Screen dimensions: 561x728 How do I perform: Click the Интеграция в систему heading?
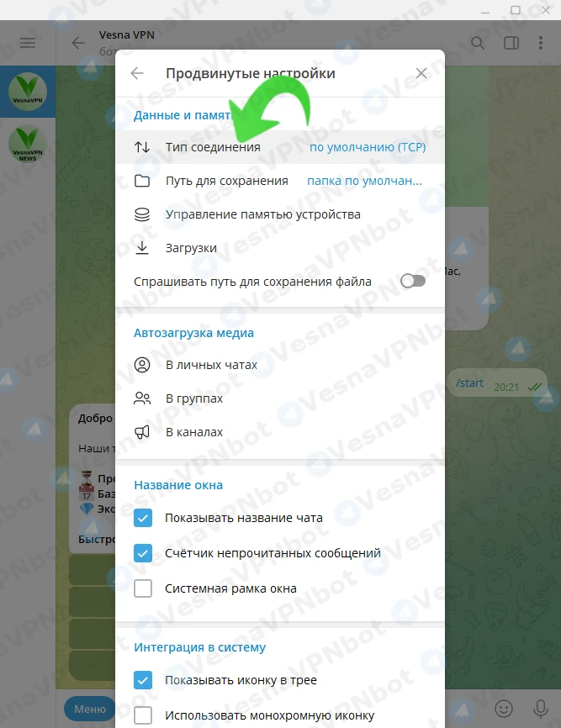(199, 647)
